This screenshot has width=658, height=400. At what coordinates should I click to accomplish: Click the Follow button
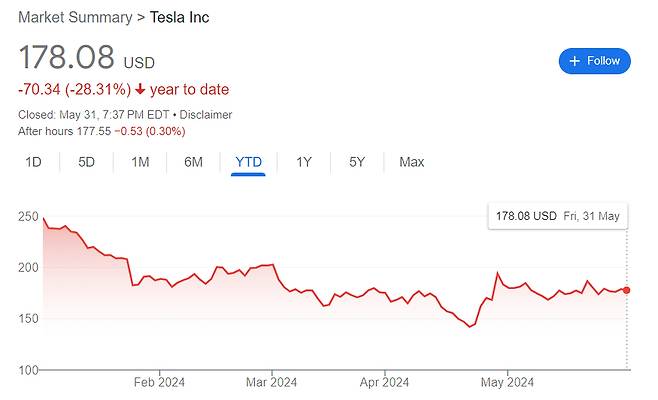594,61
